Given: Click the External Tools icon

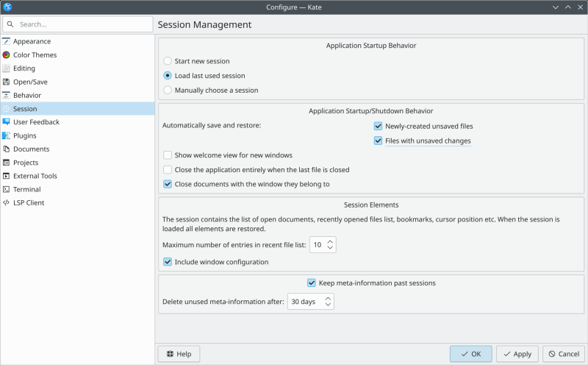Looking at the screenshot, I should (x=7, y=176).
